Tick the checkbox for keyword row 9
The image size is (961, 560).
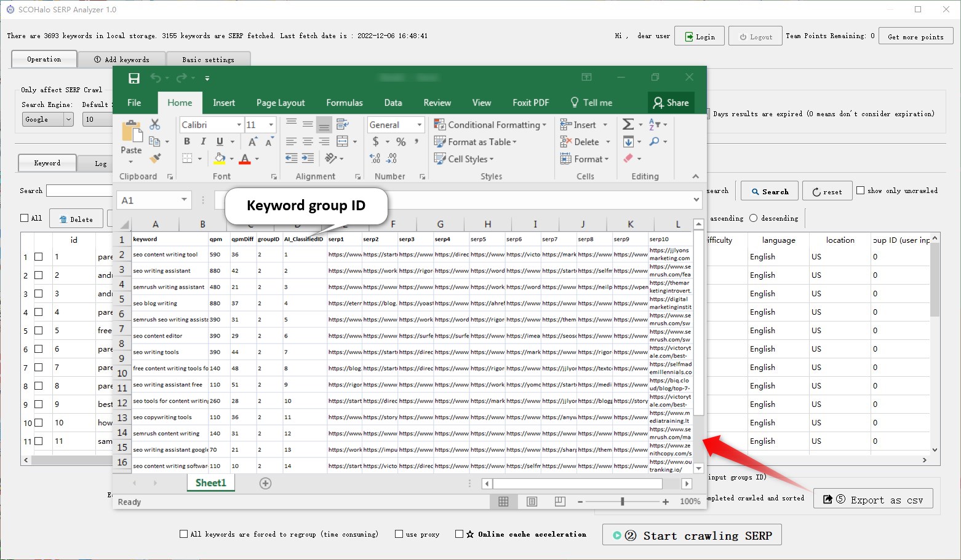tap(39, 404)
